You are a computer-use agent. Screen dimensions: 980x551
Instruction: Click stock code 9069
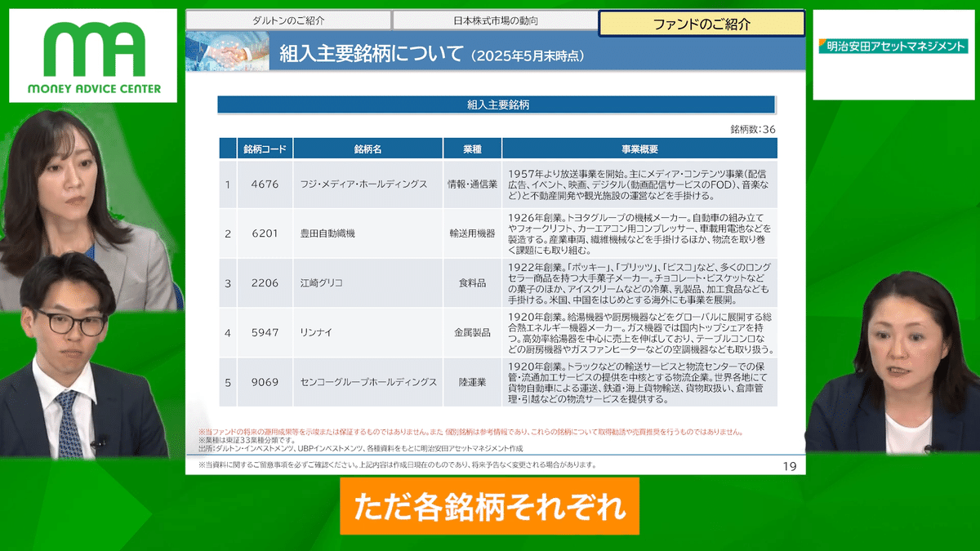click(265, 381)
